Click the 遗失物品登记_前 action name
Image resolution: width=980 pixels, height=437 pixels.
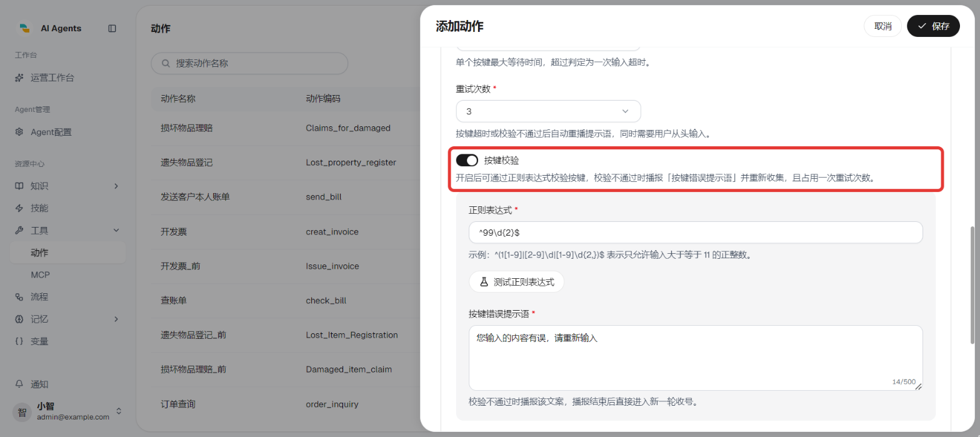click(193, 335)
